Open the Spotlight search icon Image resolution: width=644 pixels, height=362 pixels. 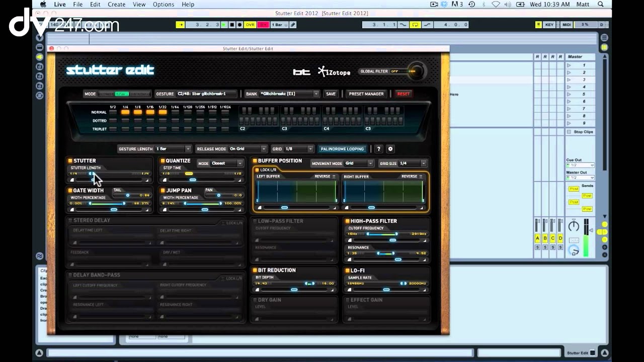tap(601, 4)
